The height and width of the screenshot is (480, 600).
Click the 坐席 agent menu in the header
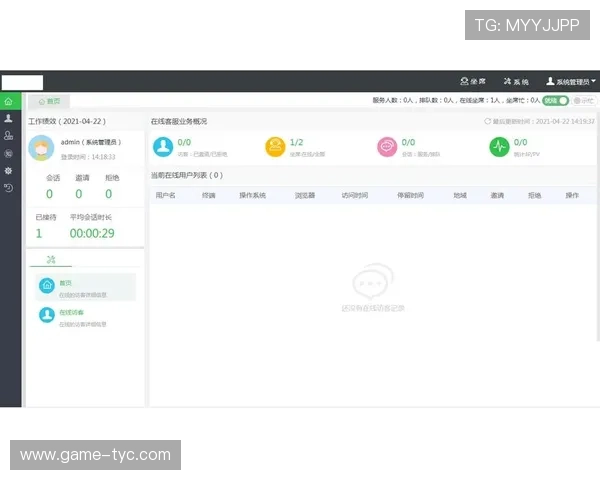click(473, 81)
